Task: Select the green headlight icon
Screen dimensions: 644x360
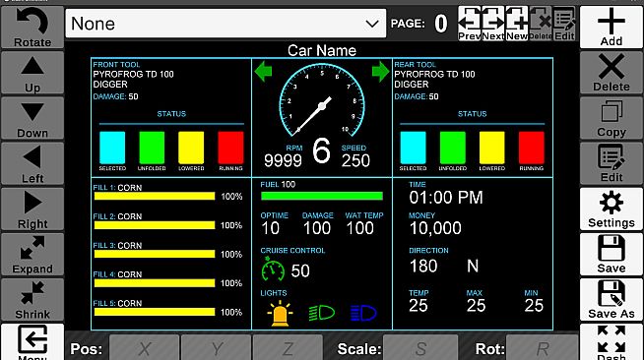Action: tap(322, 313)
